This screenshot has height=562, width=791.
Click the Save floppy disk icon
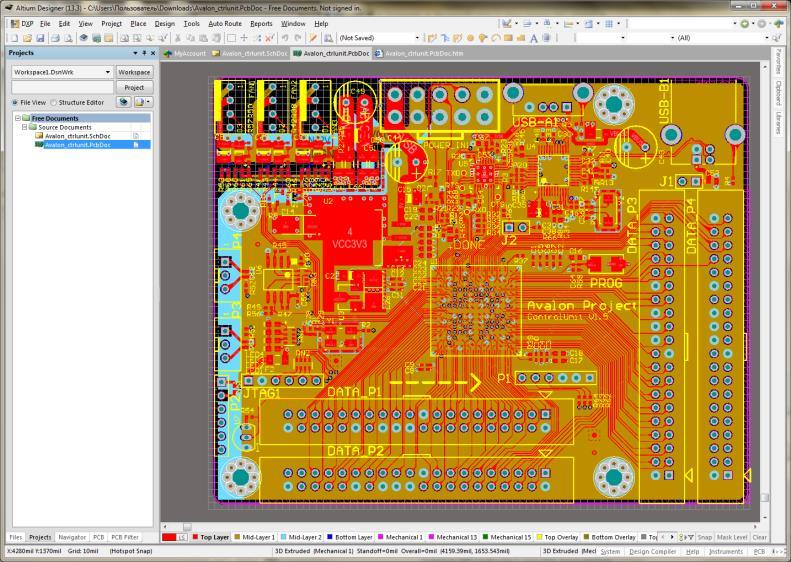point(40,38)
